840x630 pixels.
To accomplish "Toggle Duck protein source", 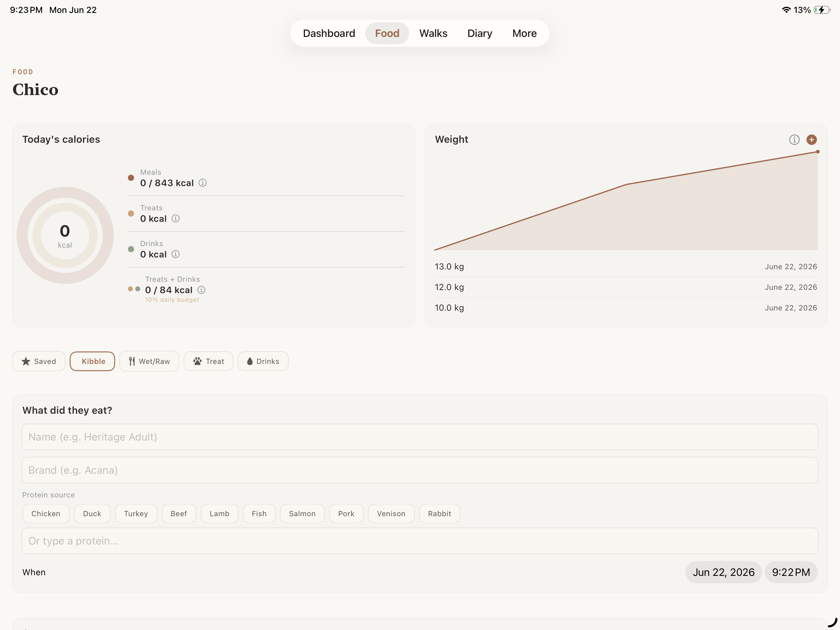I will coord(92,513).
